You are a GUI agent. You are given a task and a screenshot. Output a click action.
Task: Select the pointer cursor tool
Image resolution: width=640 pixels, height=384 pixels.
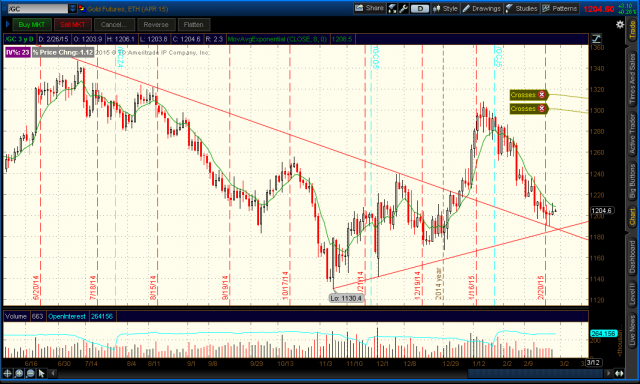(42, 373)
